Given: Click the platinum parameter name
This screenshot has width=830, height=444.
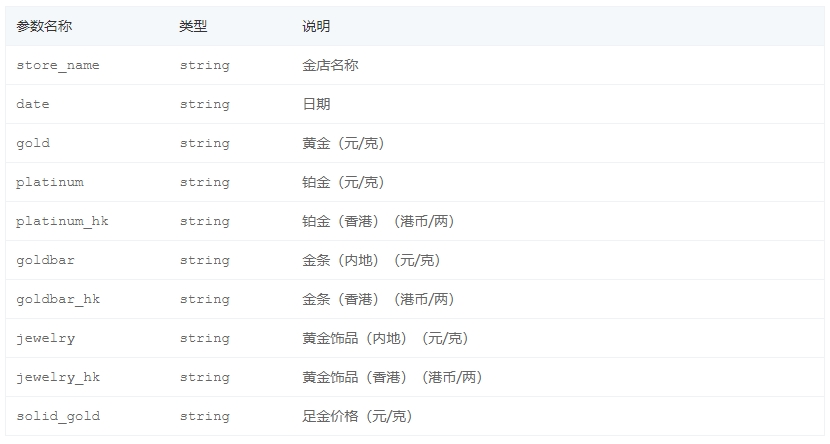Looking at the screenshot, I should (50, 182).
